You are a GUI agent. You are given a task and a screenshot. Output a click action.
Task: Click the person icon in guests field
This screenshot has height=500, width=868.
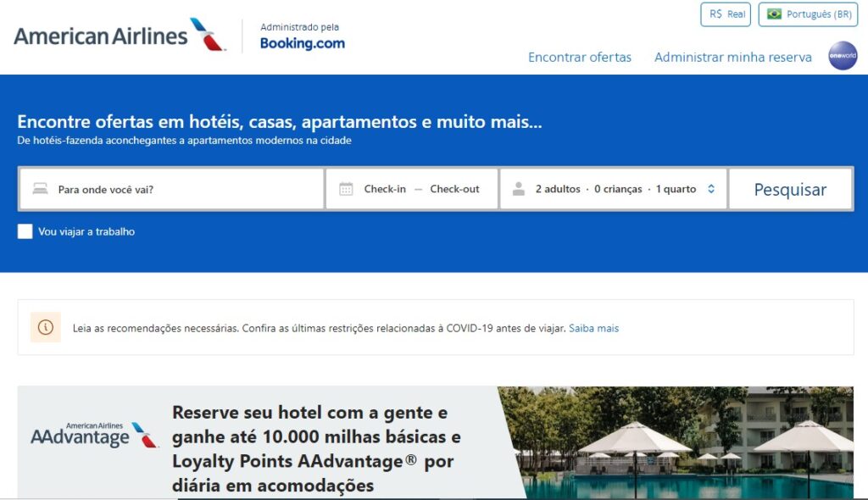point(518,189)
